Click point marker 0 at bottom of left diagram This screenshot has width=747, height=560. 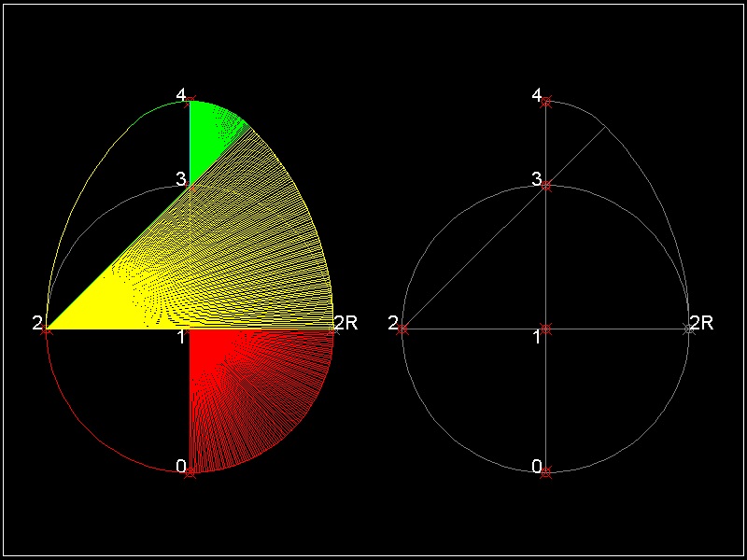click(190, 472)
